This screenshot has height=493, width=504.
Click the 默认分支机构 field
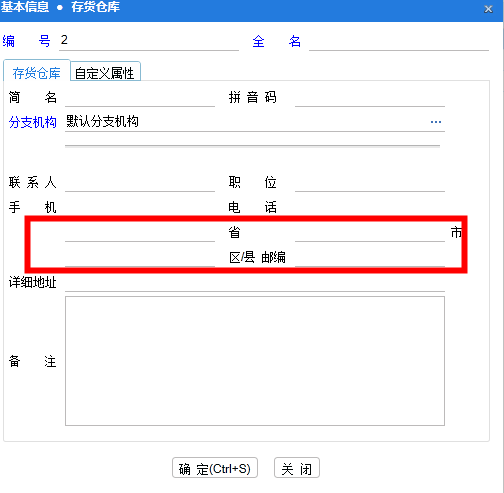coord(247,122)
